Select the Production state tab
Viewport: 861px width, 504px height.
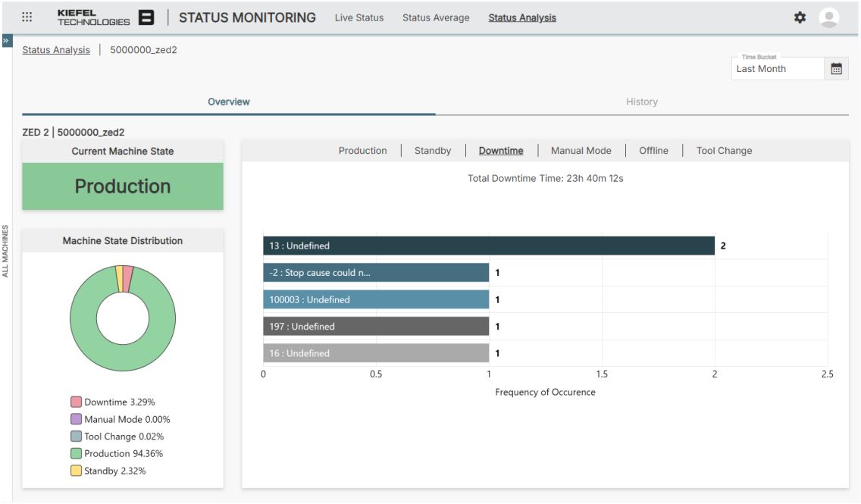tap(362, 150)
